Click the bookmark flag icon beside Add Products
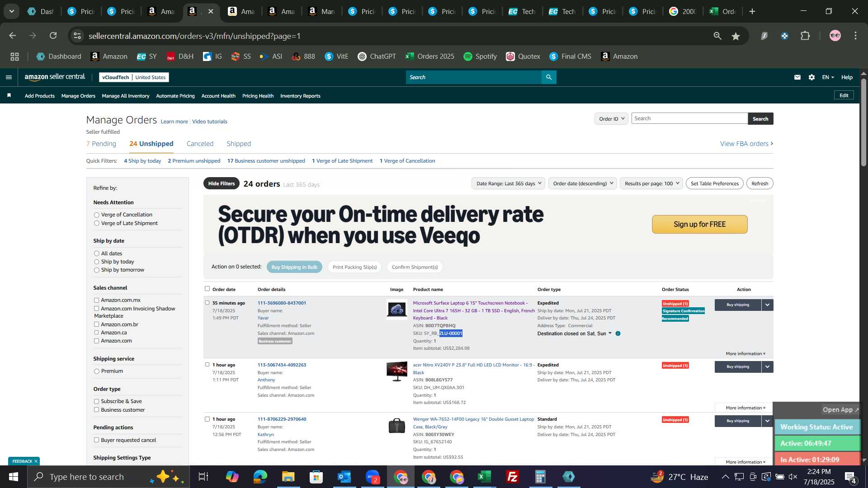868x488 pixels. tap(9, 95)
